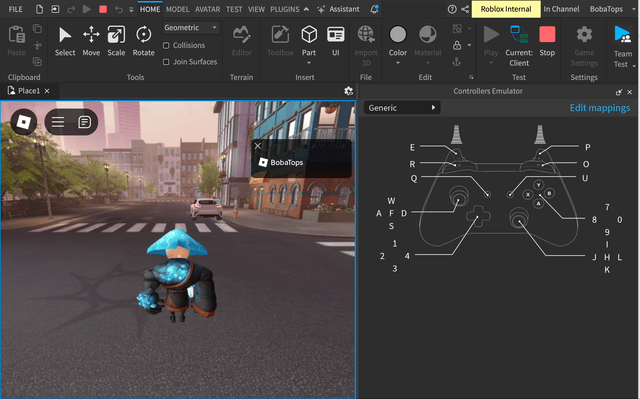Open the in-game chat icon

point(84,122)
